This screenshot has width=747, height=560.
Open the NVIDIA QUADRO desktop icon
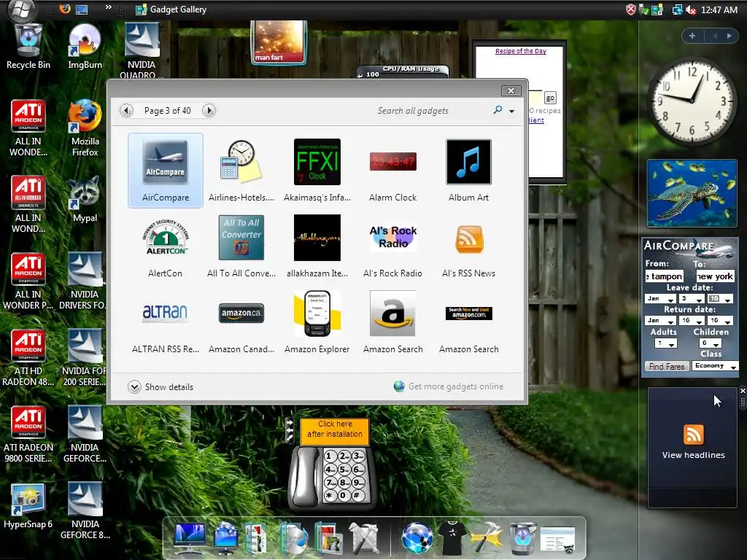pyautogui.click(x=142, y=50)
